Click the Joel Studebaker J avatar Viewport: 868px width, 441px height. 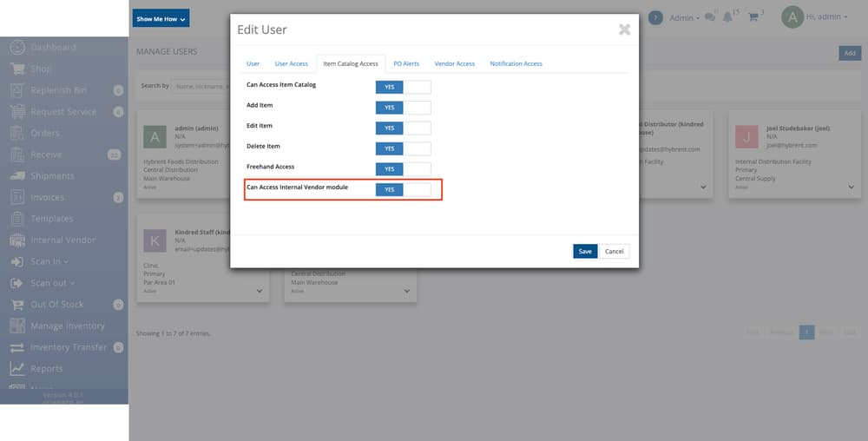(746, 136)
